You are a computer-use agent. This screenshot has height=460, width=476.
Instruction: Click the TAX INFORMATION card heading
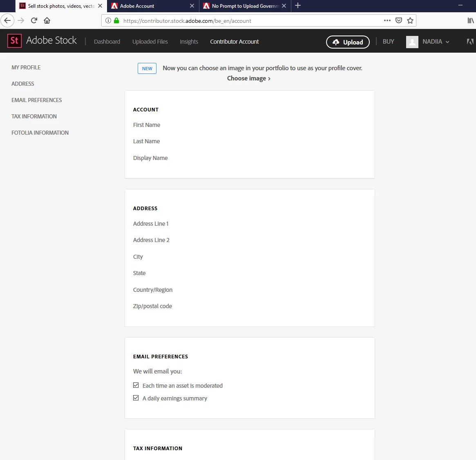pos(158,449)
